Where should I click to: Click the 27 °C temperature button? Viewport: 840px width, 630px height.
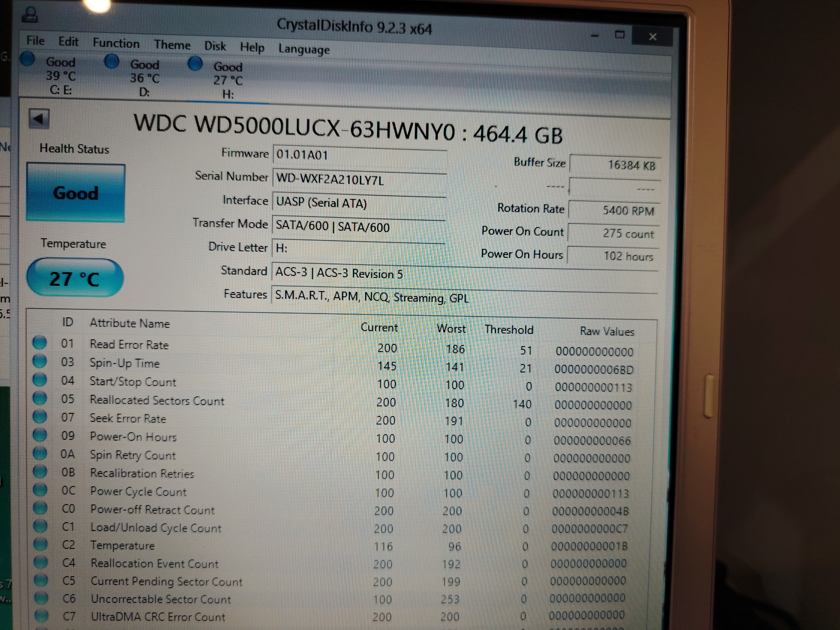click(x=74, y=278)
